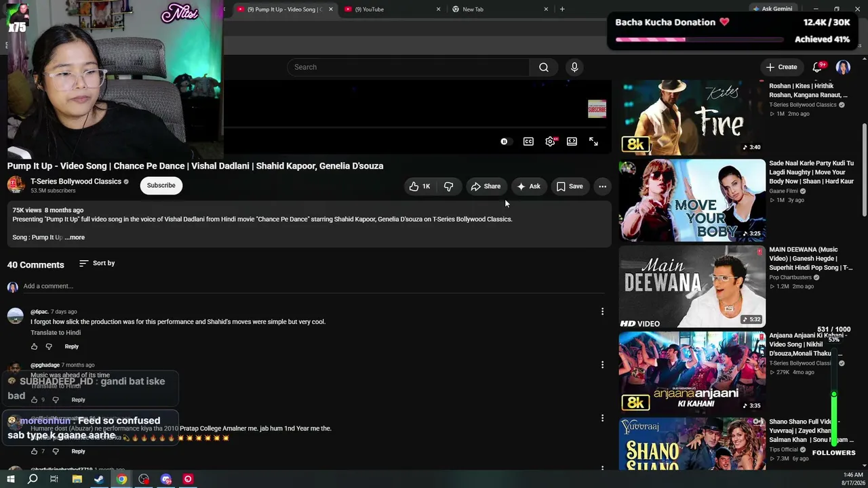Click the Ask button under the video

(528, 186)
